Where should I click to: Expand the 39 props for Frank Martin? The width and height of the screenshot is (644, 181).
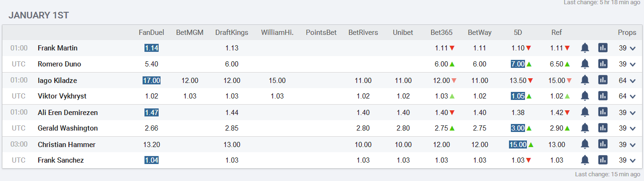coord(627,48)
